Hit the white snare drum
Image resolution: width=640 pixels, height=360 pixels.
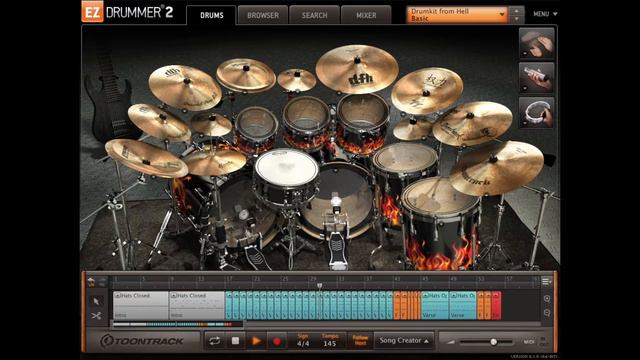[x=286, y=168]
